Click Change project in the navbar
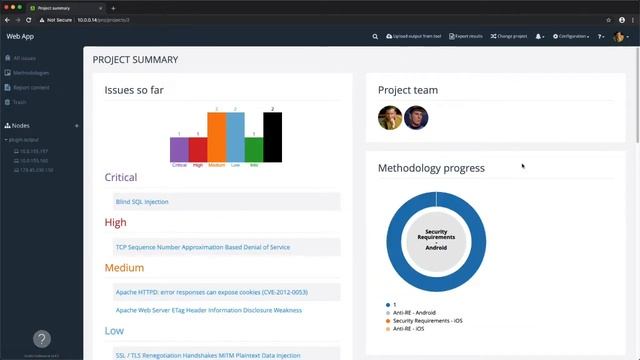The image size is (640, 360). pyautogui.click(x=509, y=36)
